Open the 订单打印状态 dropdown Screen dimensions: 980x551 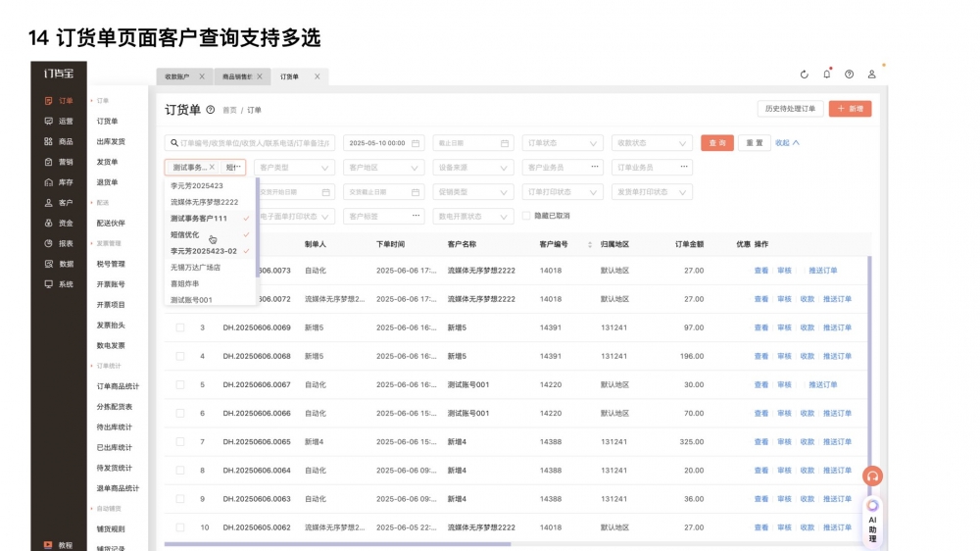point(563,192)
